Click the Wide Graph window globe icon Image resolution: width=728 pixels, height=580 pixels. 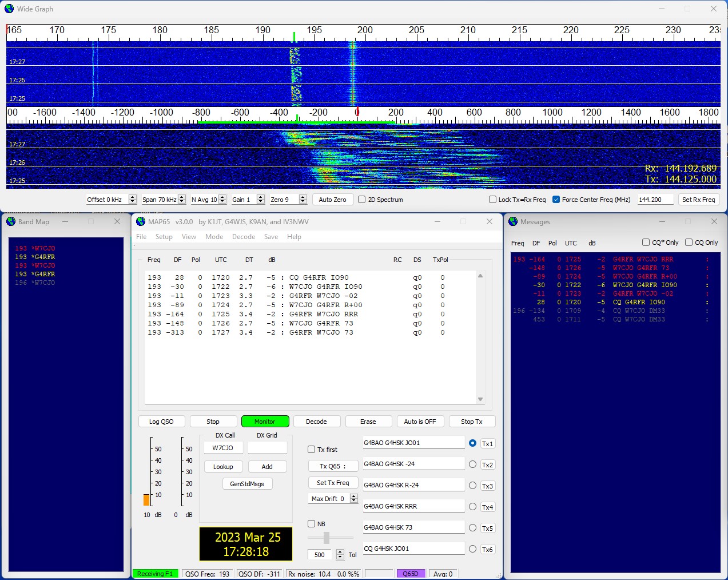9,9
